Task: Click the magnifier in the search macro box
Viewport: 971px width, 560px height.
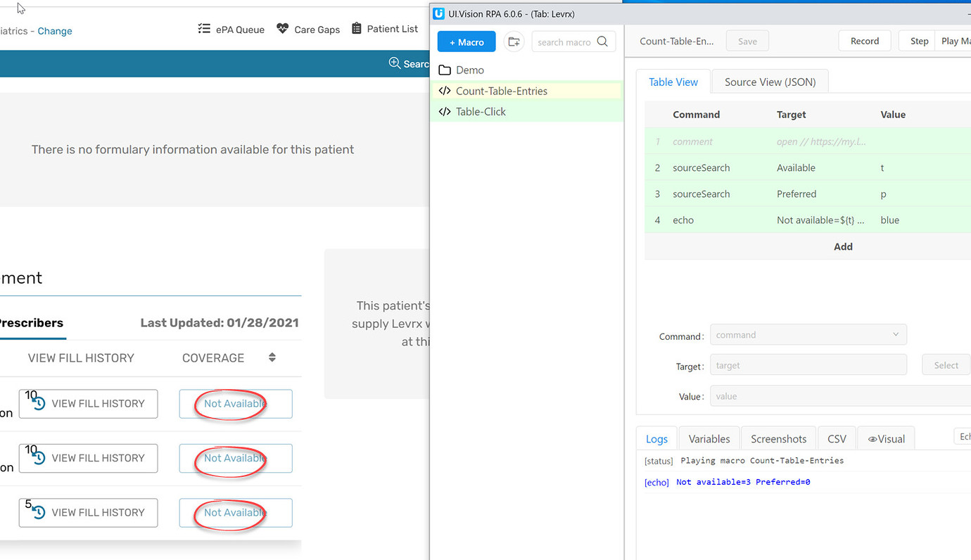Action: [602, 42]
